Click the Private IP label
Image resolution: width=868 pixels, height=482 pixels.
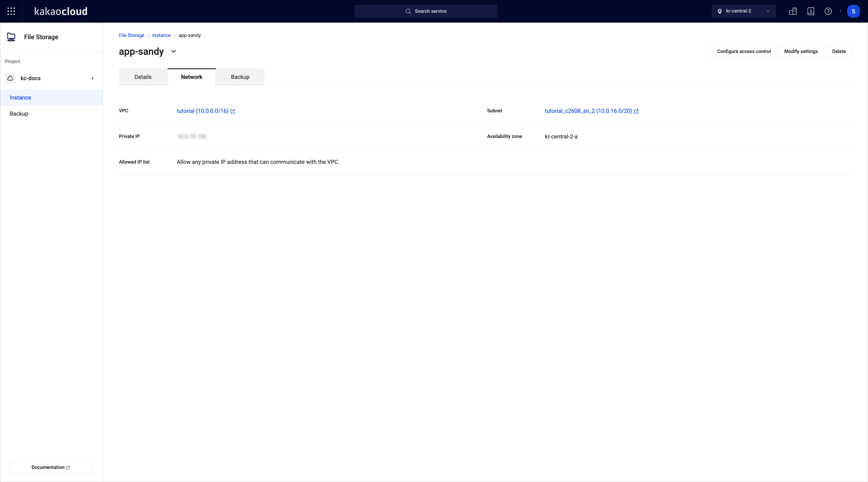[x=129, y=136]
